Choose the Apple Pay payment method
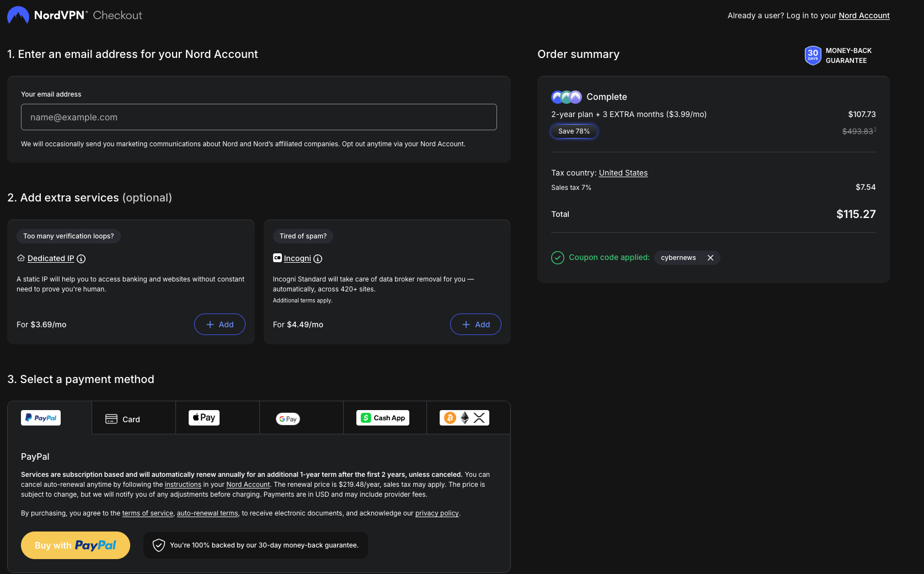Viewport: 924px width, 574px height. 217,418
